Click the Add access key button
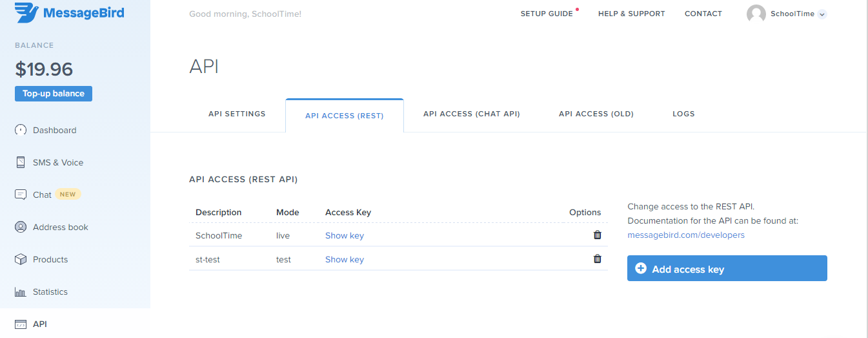Screen dimensions: 868x338 [727, 268]
